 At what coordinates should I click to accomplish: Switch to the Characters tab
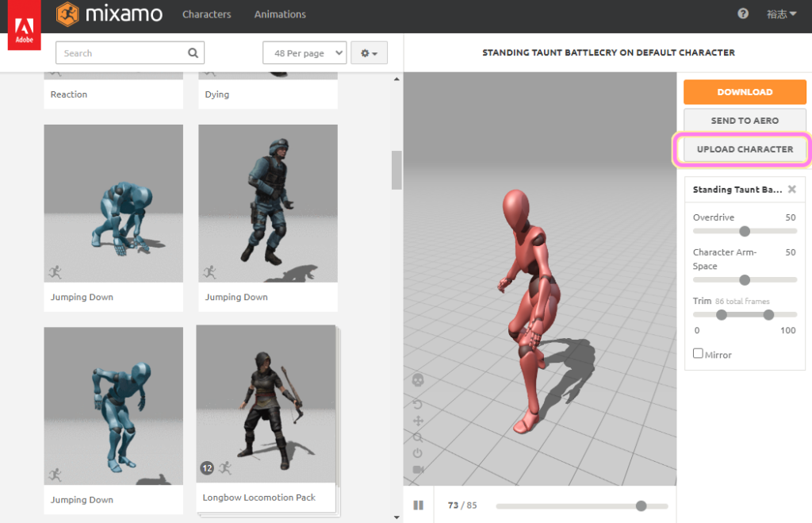[206, 13]
